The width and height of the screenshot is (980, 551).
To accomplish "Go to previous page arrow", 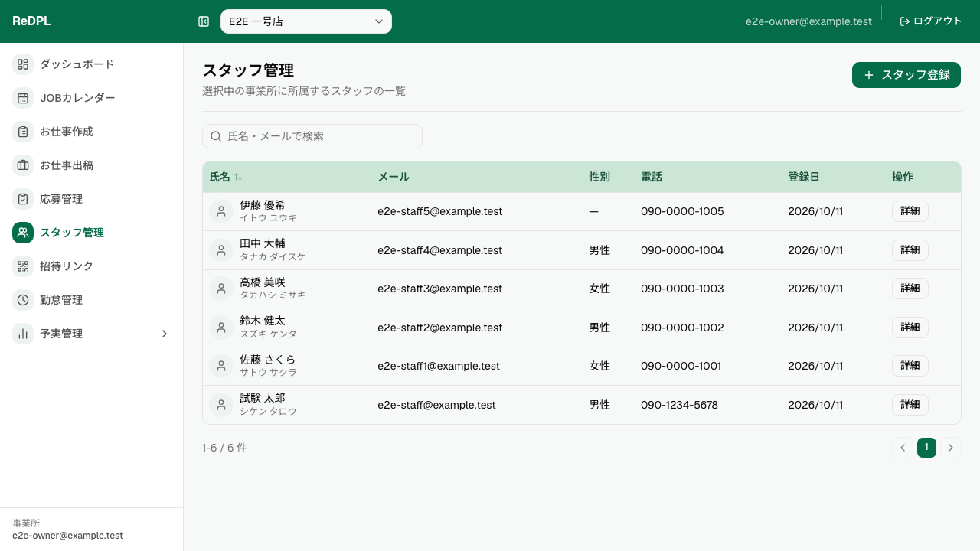I will (x=903, y=448).
